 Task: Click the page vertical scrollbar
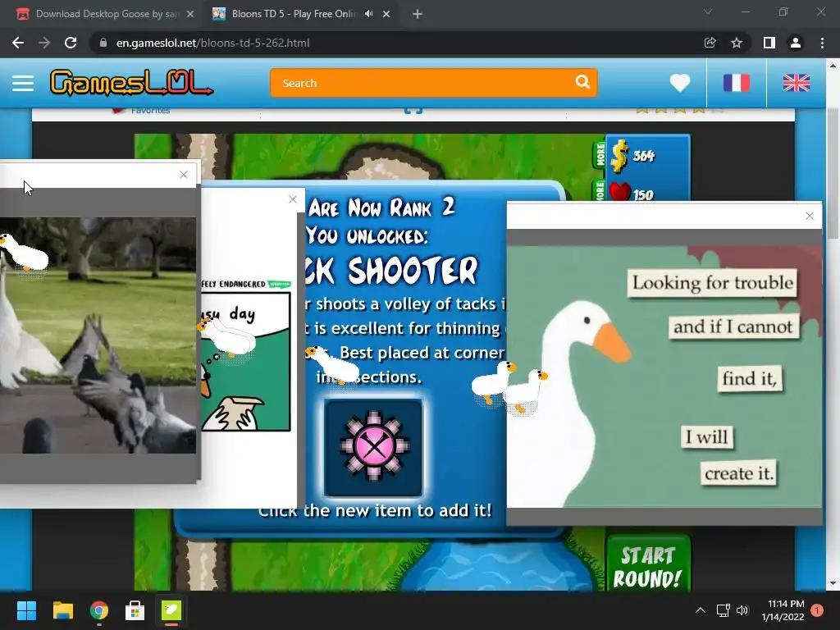click(x=833, y=172)
